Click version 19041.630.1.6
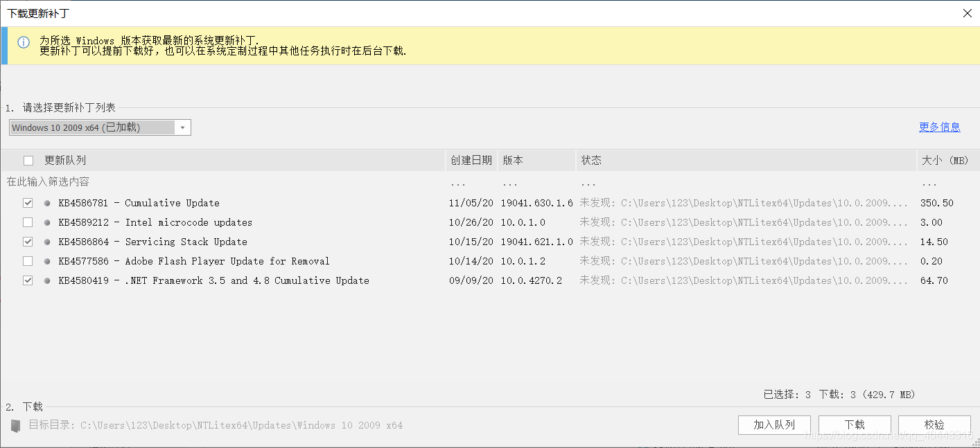The width and height of the screenshot is (980, 448). pos(537,204)
